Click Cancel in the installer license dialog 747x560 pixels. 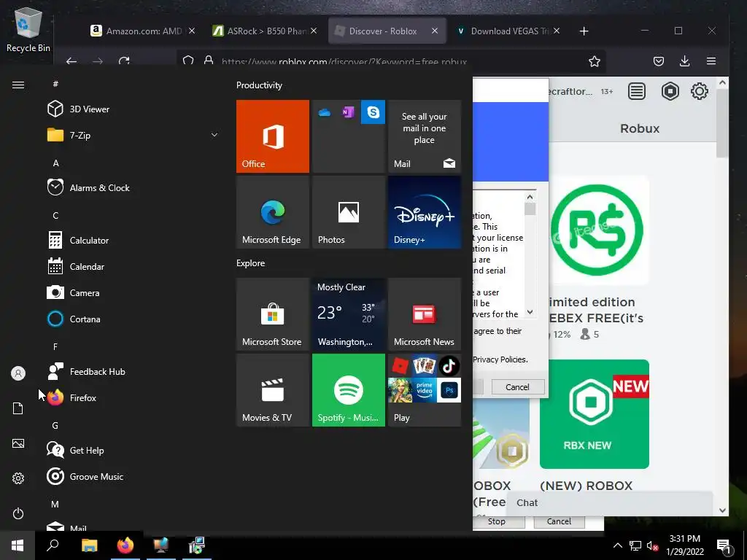coord(517,386)
